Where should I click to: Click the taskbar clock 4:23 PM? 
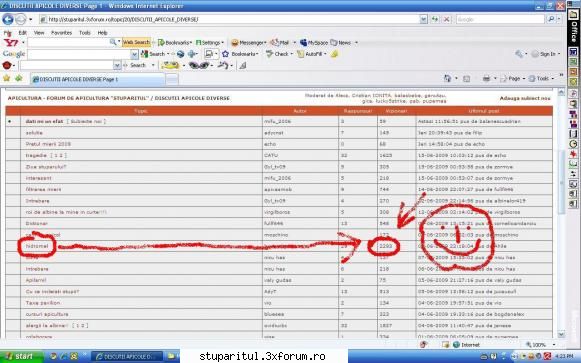pyautogui.click(x=564, y=356)
